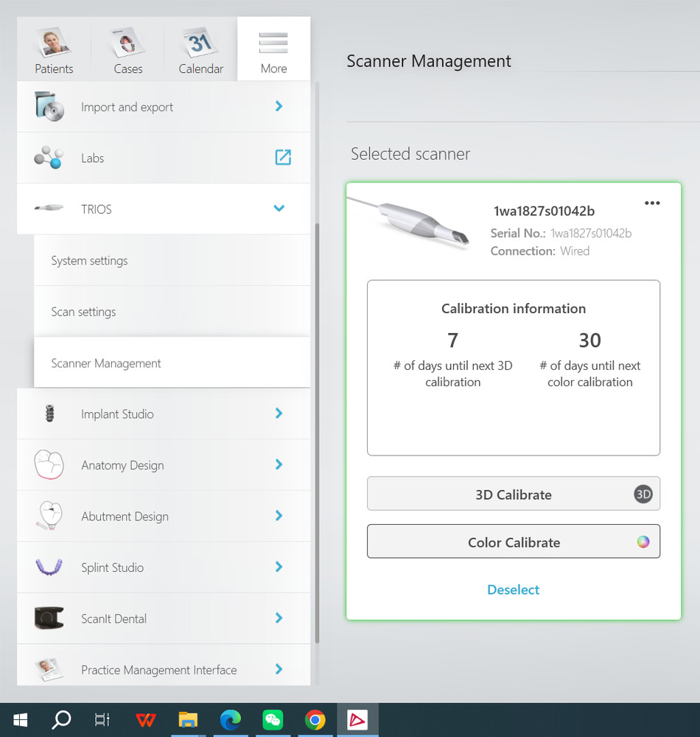Click the left menu vertical scrollbar

pyautogui.click(x=317, y=433)
